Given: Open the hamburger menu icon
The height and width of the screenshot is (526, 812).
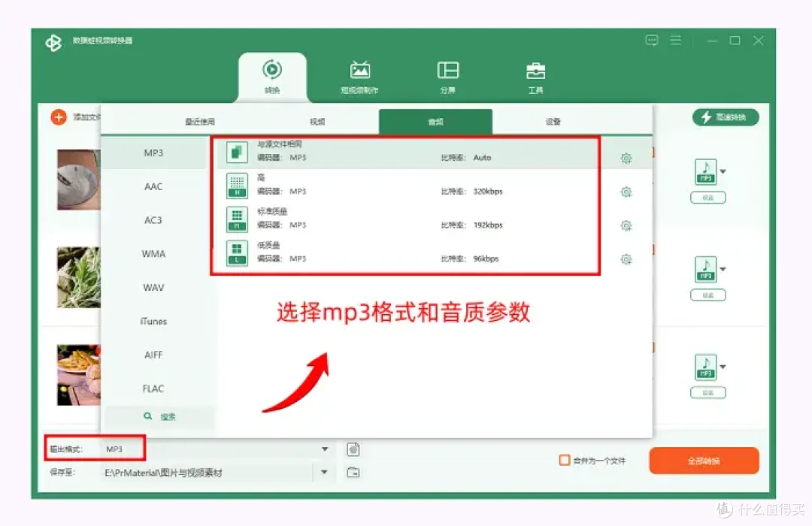Looking at the screenshot, I should tap(676, 41).
